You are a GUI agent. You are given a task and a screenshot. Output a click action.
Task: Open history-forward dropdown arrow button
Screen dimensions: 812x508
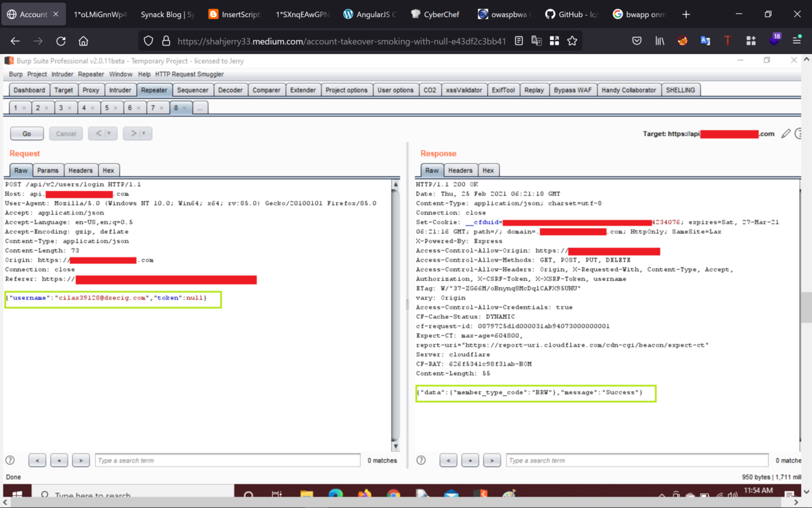click(x=137, y=133)
